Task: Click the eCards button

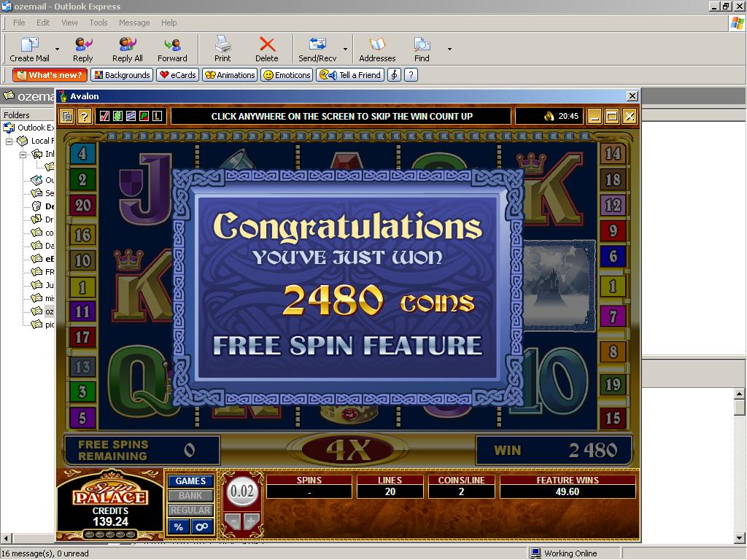Action: [178, 75]
